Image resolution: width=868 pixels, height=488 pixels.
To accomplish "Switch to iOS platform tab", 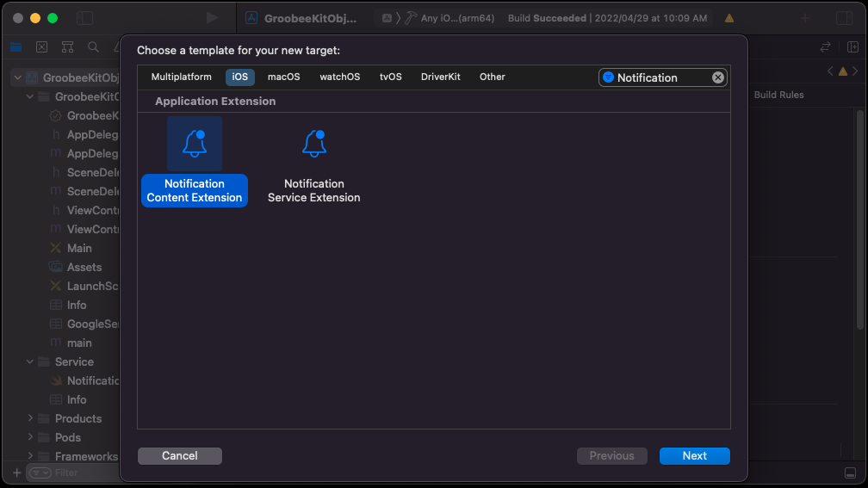I will (239, 77).
